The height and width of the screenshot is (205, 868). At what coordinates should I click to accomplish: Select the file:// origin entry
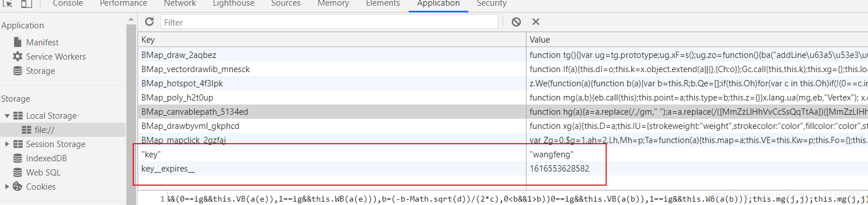tap(44, 129)
